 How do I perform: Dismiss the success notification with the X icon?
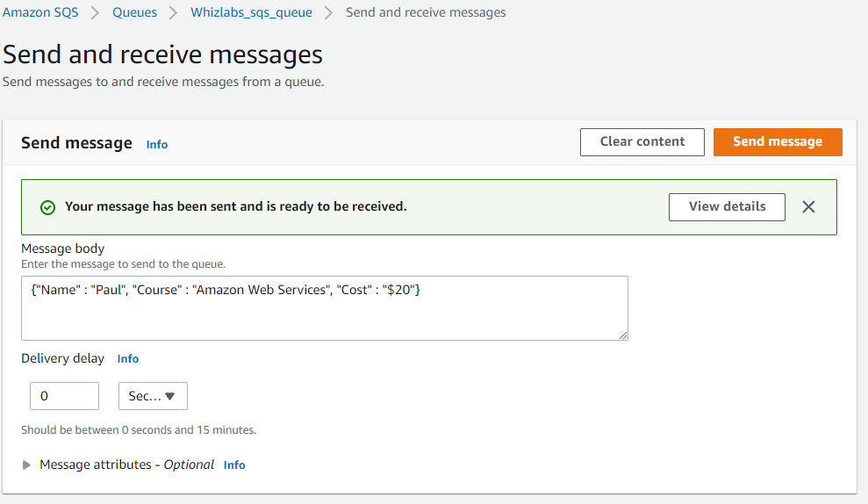tap(808, 207)
